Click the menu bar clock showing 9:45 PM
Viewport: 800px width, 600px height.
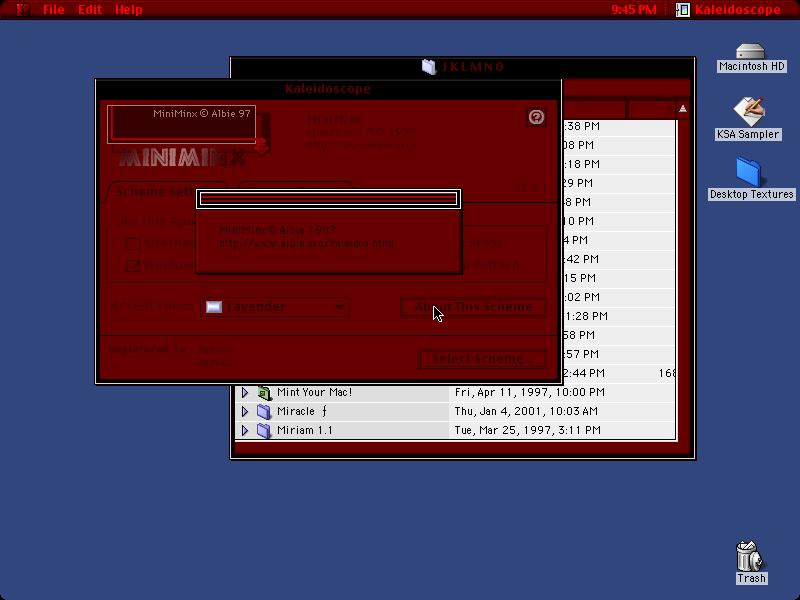click(634, 10)
